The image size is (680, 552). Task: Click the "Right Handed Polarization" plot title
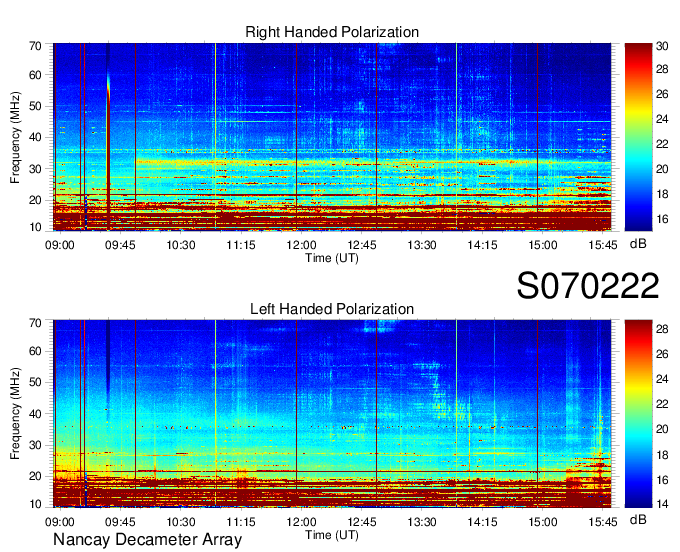pos(332,32)
